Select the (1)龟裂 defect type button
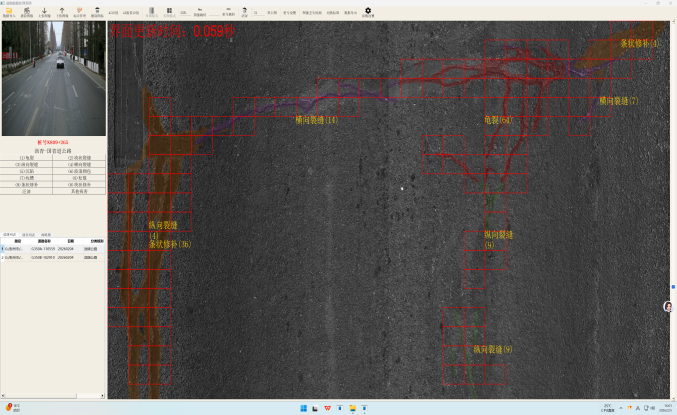Viewport: 677px width, 415px height. [27, 158]
